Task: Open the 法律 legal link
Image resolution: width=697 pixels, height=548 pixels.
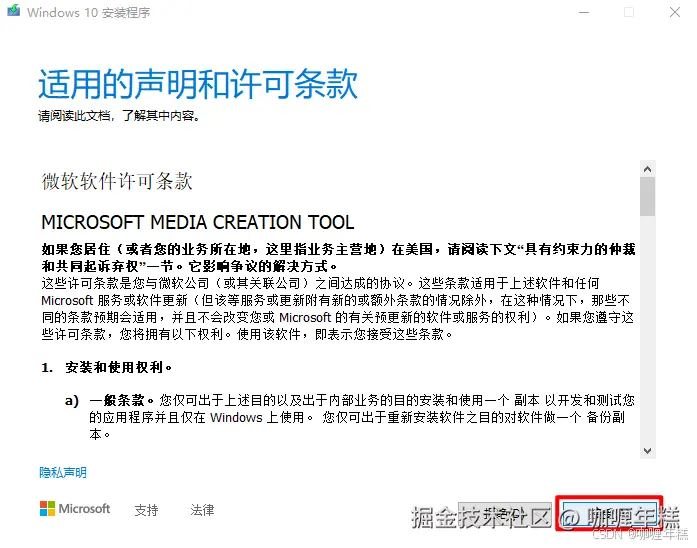Action: coord(202,509)
